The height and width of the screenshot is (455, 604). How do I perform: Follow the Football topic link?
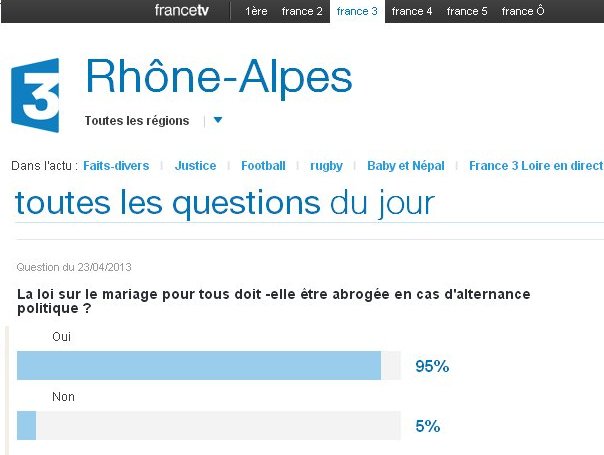[x=263, y=166]
